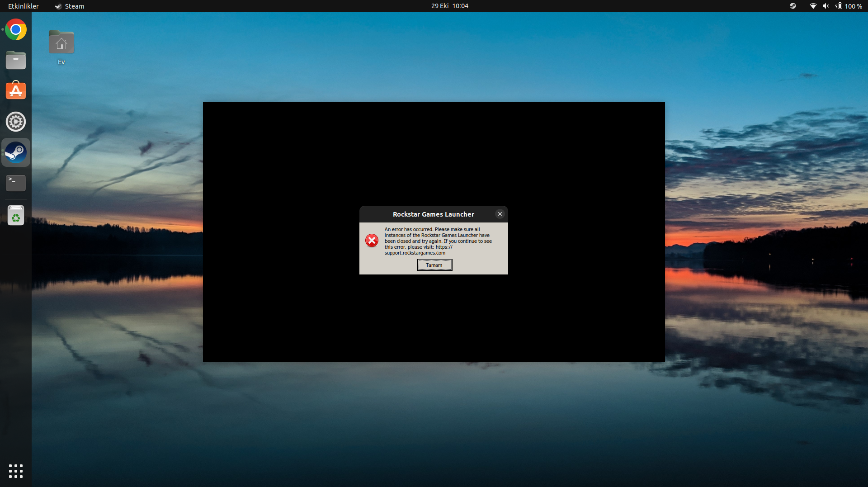Open the Wi-Fi network indicator
Viewport: 868px width, 487px height.
(x=813, y=6)
